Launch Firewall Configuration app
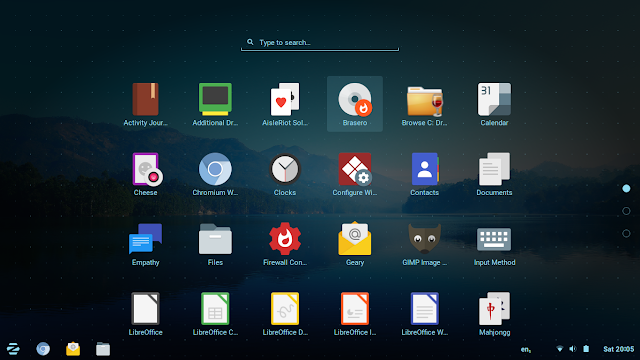This screenshot has width=640, height=360. pos(285,244)
